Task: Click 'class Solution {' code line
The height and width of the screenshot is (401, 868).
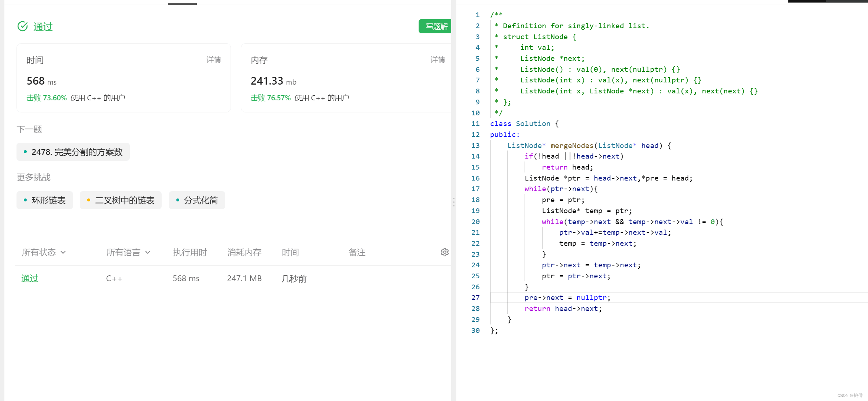Action: click(525, 124)
